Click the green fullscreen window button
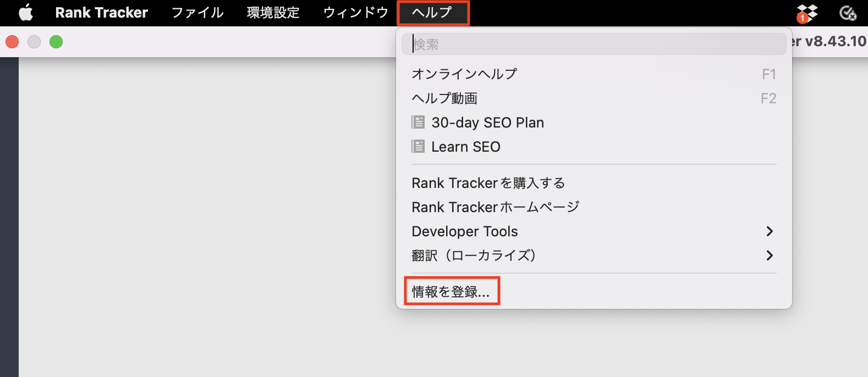 56,42
